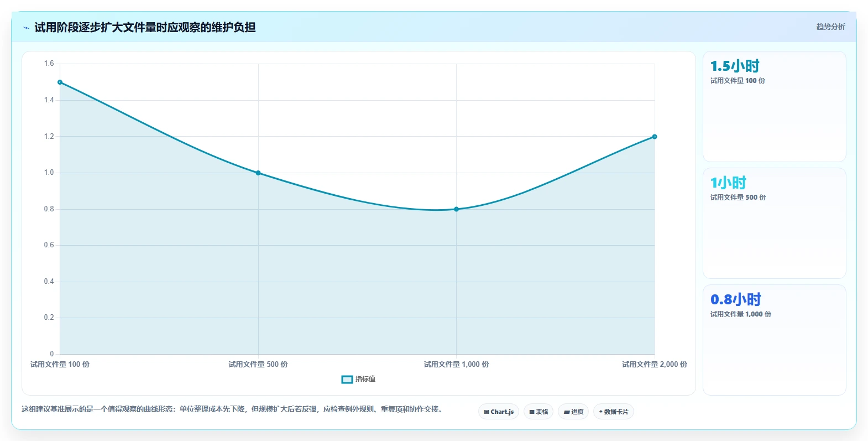
Task: Click x-axis label 试用文件量 100 份
Action: pyautogui.click(x=60, y=365)
